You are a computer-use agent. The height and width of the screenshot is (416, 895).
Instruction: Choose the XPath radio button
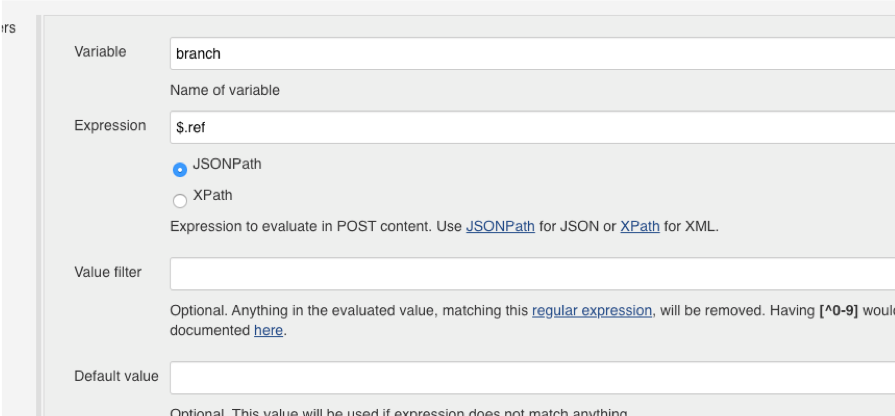[180, 200]
